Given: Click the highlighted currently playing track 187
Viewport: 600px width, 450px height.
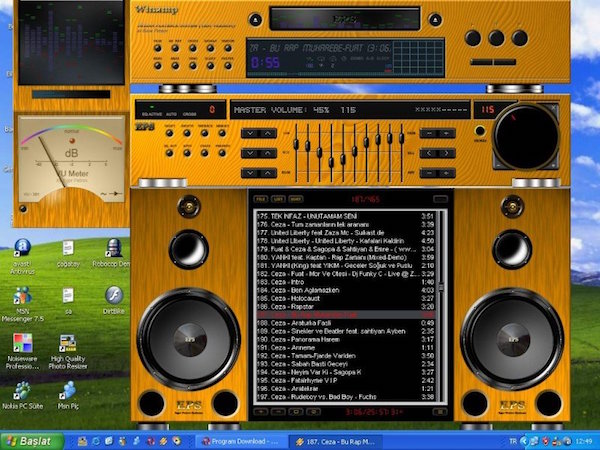Looking at the screenshot, I should (345, 315).
